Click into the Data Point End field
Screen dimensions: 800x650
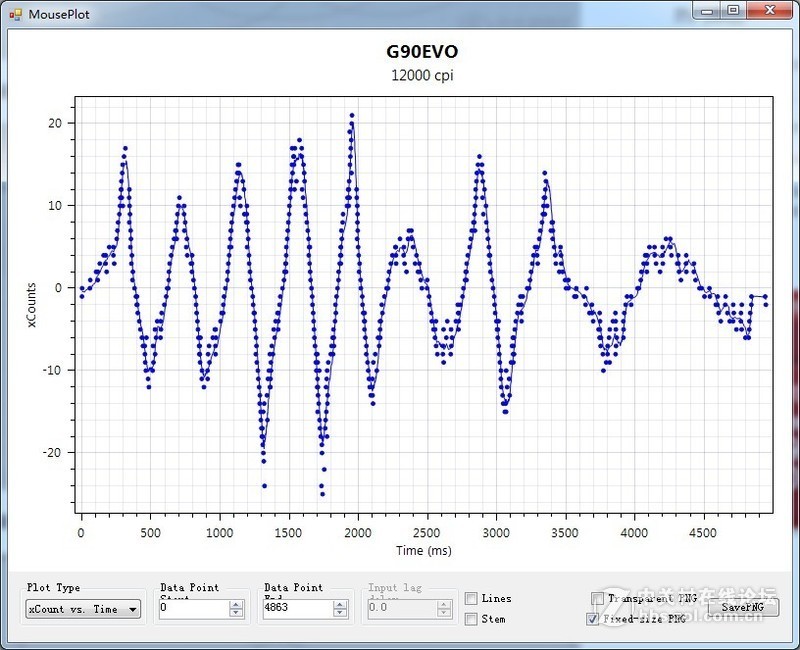tap(297, 608)
